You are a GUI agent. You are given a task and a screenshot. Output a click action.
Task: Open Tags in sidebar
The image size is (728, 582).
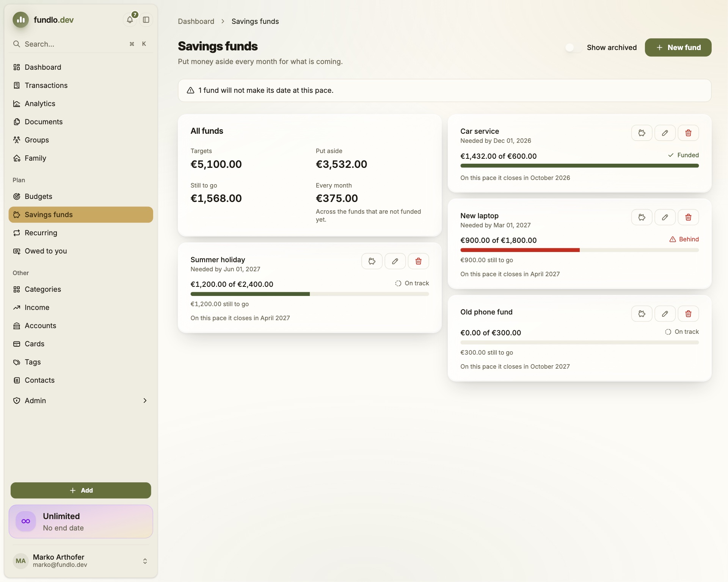81,362
